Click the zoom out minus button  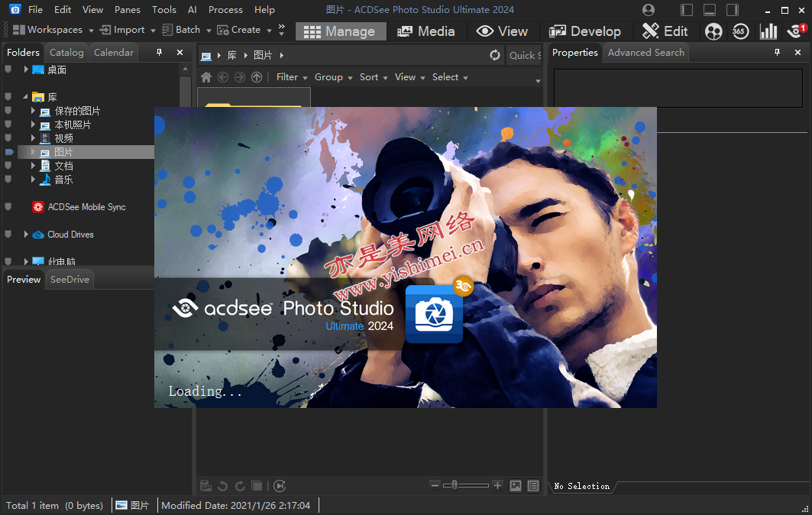(435, 485)
